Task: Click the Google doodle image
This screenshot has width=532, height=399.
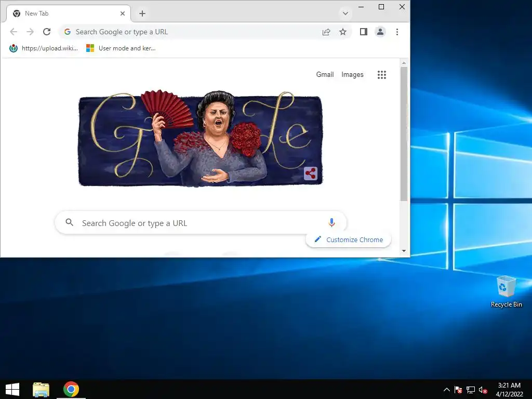Action: (201, 139)
